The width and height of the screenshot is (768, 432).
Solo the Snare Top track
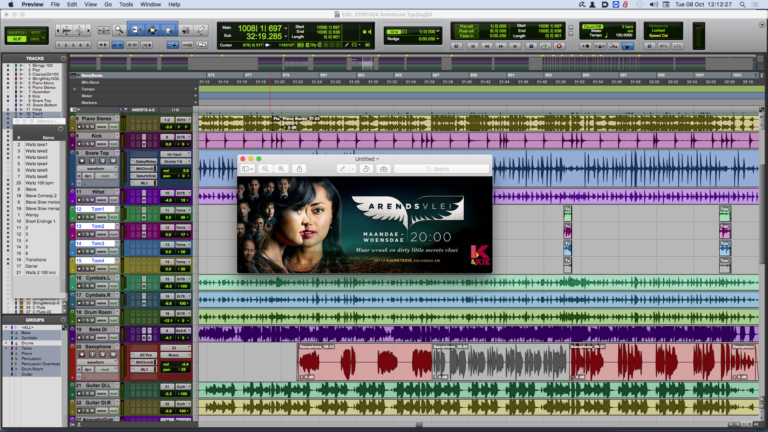click(102, 161)
